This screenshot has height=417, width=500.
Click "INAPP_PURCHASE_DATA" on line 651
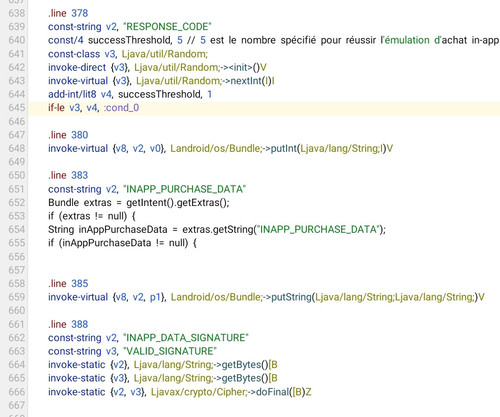point(185,189)
